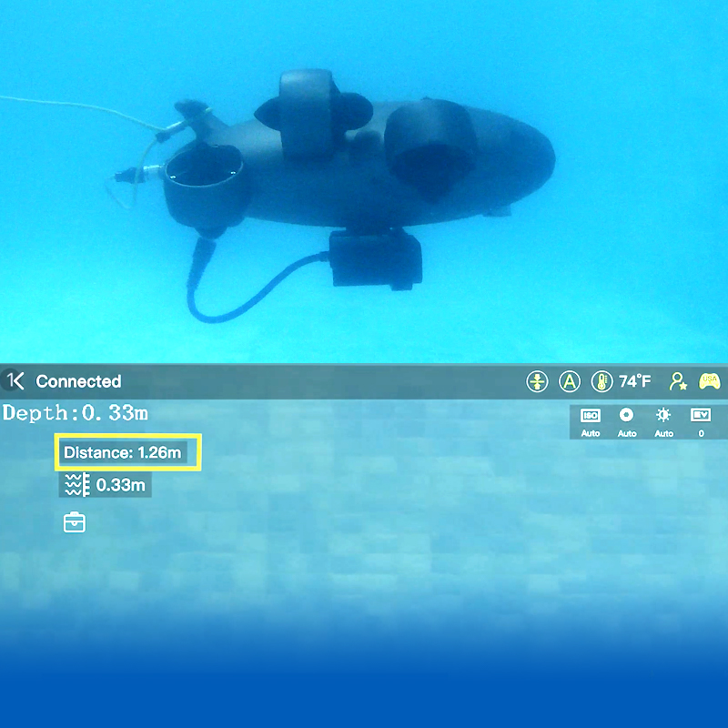
Task: Click the water temperature thermometer icon
Action: point(602,381)
